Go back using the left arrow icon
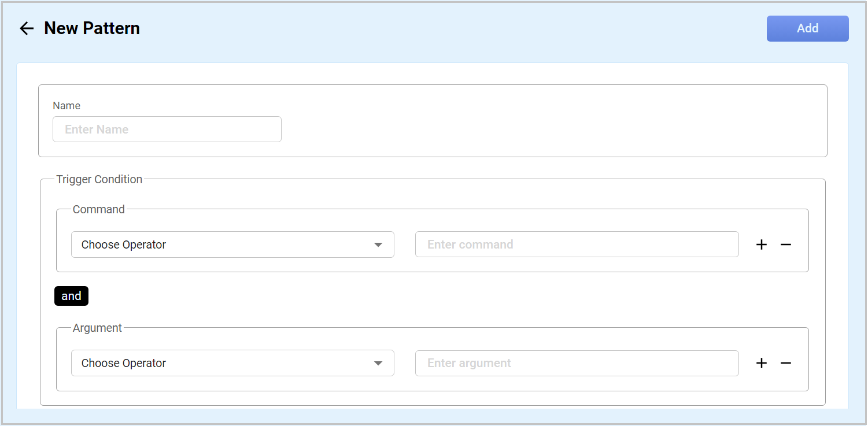Screen dimensions: 868x426 coord(27,28)
